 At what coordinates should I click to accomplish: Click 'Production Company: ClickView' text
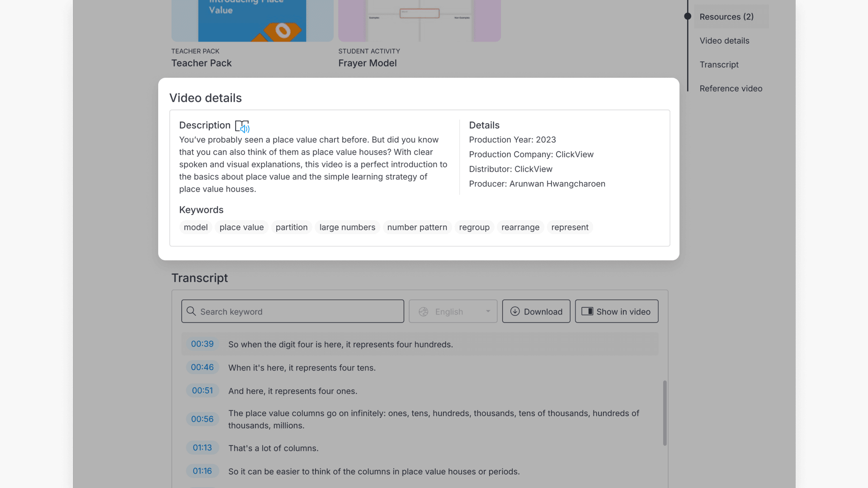coord(531,155)
